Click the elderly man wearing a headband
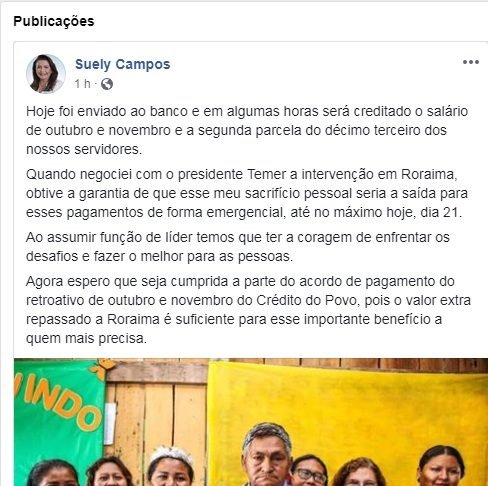The image size is (488, 486). (267, 455)
